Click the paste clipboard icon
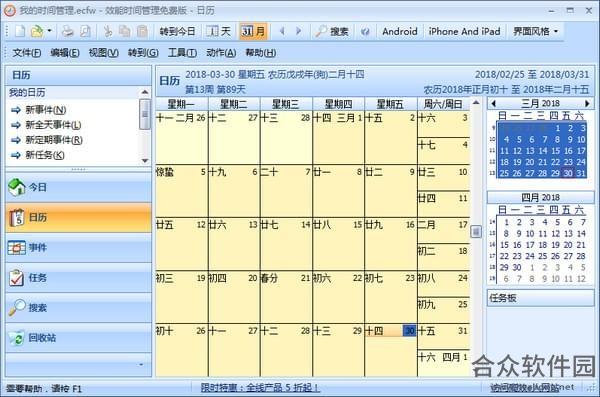The width and height of the screenshot is (600, 397). click(x=142, y=31)
